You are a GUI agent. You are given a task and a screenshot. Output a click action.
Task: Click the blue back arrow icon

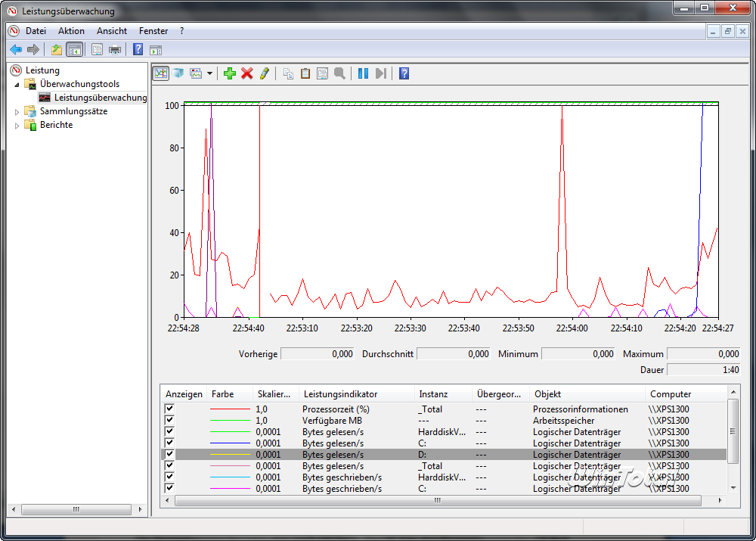click(16, 50)
